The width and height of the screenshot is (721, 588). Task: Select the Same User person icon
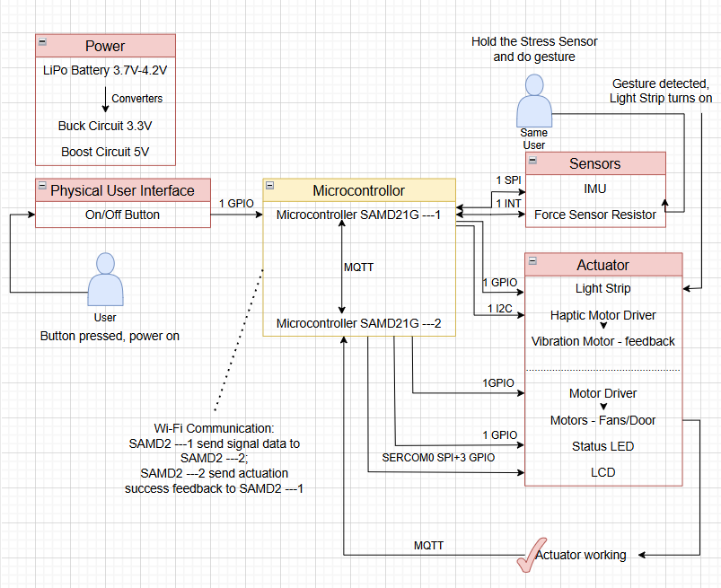click(533, 101)
